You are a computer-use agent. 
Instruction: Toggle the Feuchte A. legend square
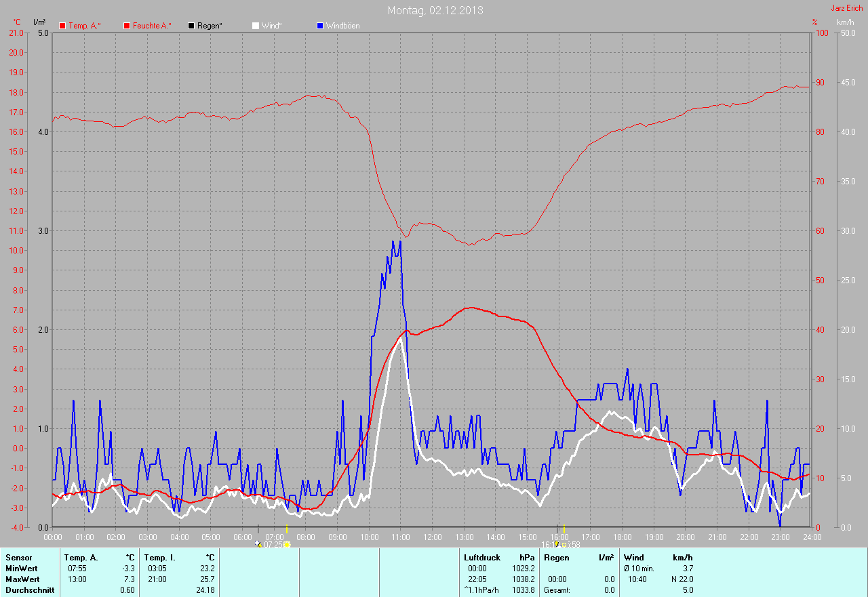coord(127,26)
